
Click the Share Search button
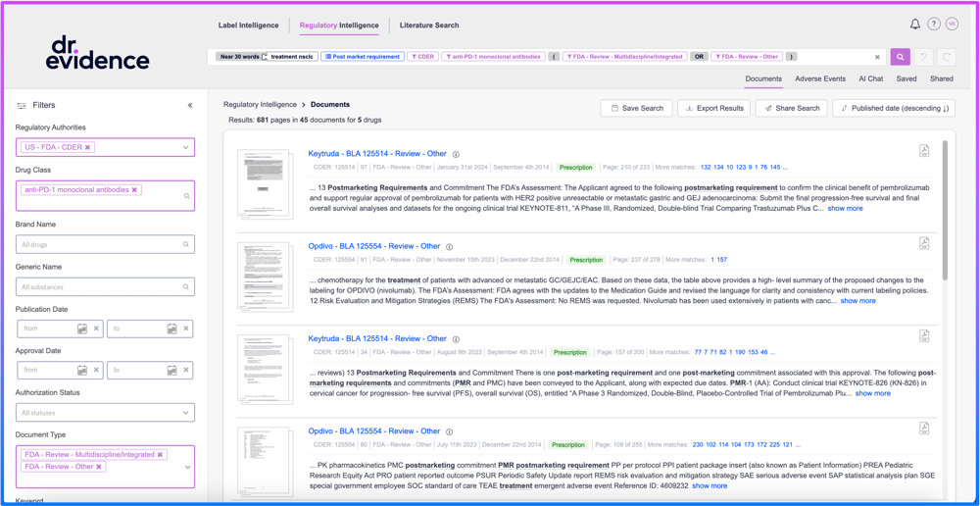coord(791,108)
